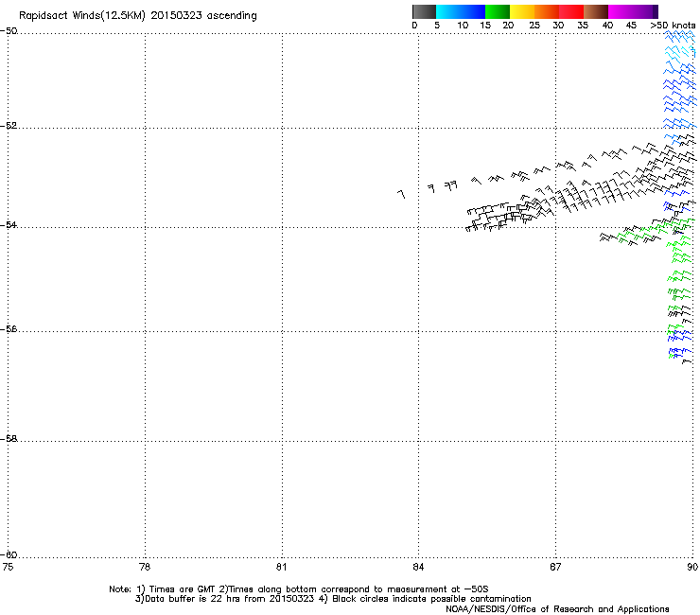
Task: Click longitude label '87' on bottom axis
Action: (555, 567)
